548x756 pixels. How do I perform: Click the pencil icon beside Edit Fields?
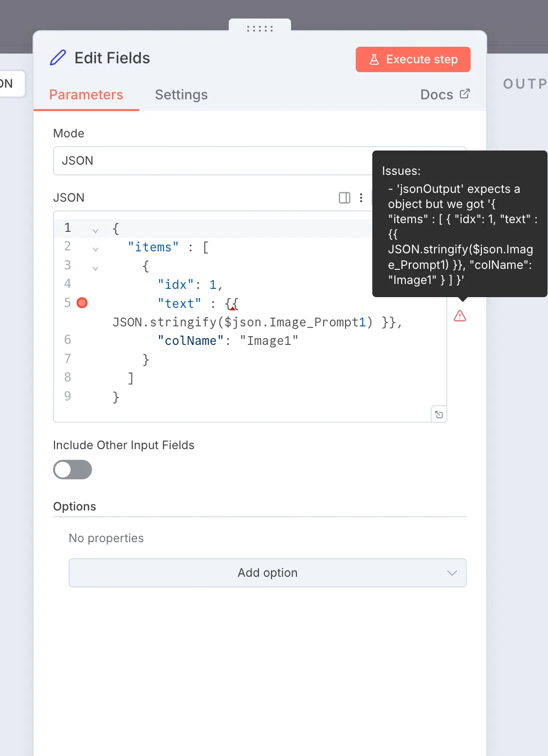pos(58,58)
